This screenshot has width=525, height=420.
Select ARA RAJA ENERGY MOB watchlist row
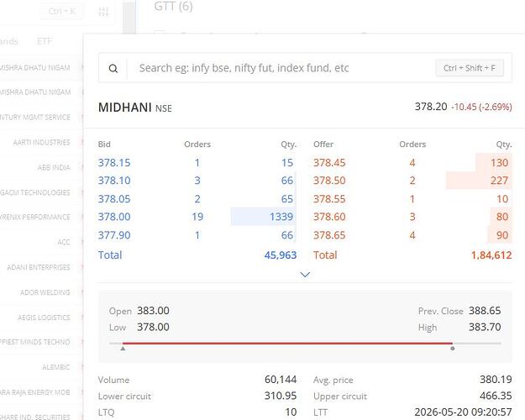click(35, 392)
